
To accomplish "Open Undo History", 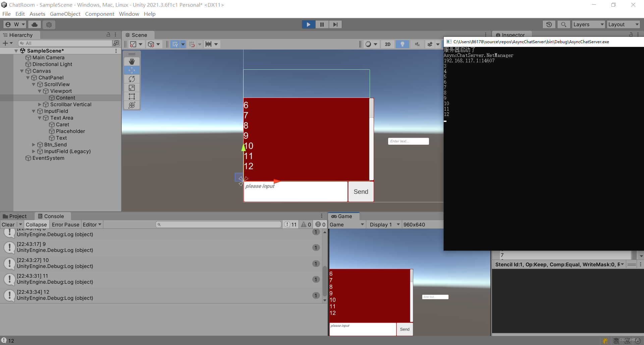I will tap(549, 24).
